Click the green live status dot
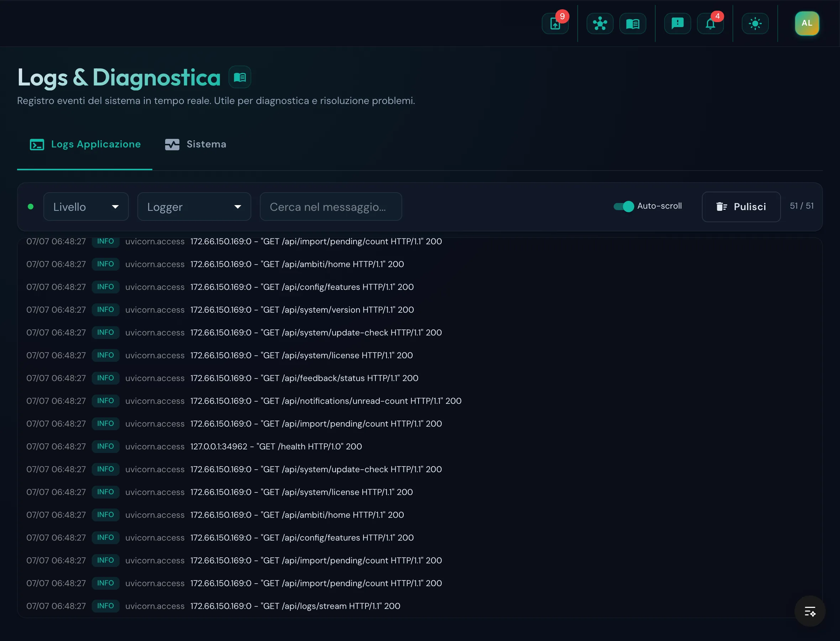The image size is (840, 641). [x=31, y=207]
